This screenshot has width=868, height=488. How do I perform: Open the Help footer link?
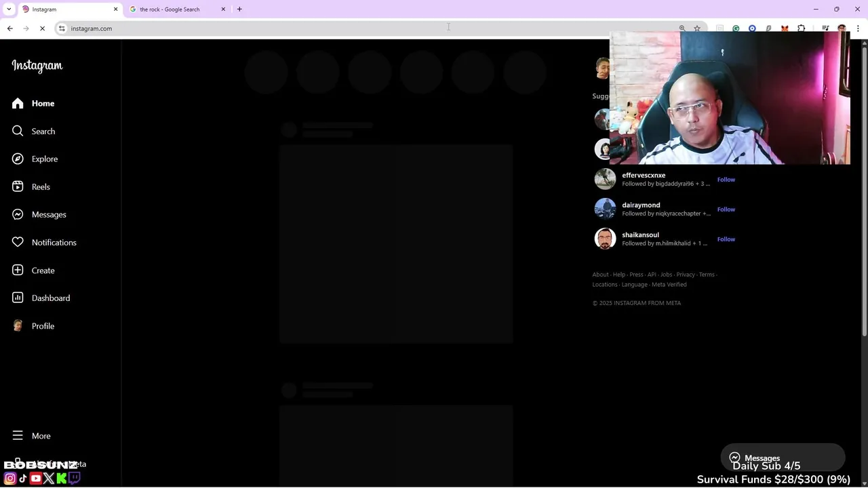pos(618,274)
